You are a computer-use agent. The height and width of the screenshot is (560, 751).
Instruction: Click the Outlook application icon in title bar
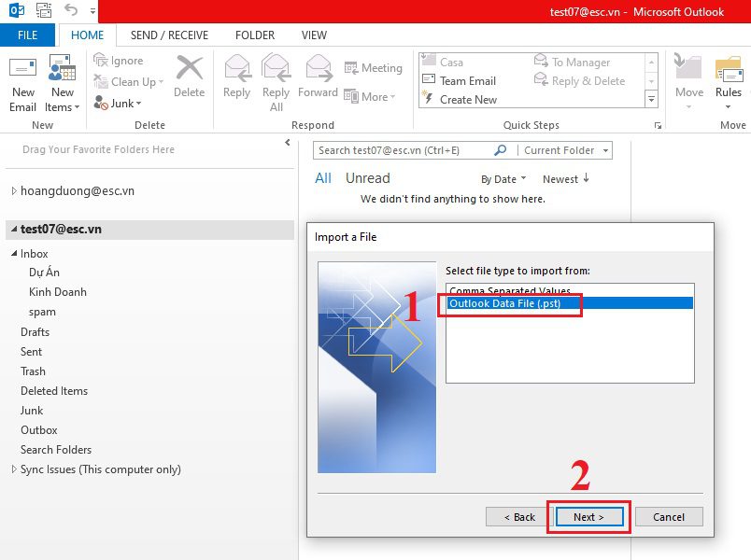pyautogui.click(x=17, y=9)
